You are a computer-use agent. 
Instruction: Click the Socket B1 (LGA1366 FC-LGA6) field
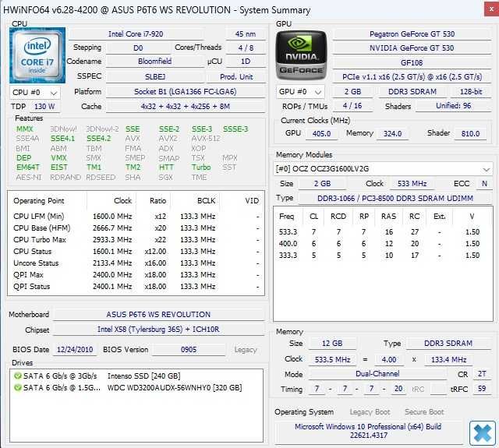click(186, 92)
